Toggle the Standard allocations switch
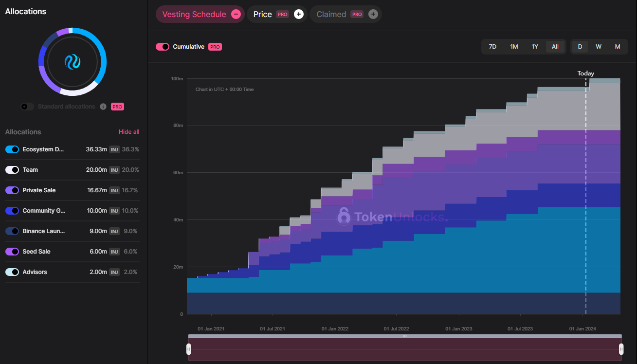The image size is (637, 364). (27, 107)
